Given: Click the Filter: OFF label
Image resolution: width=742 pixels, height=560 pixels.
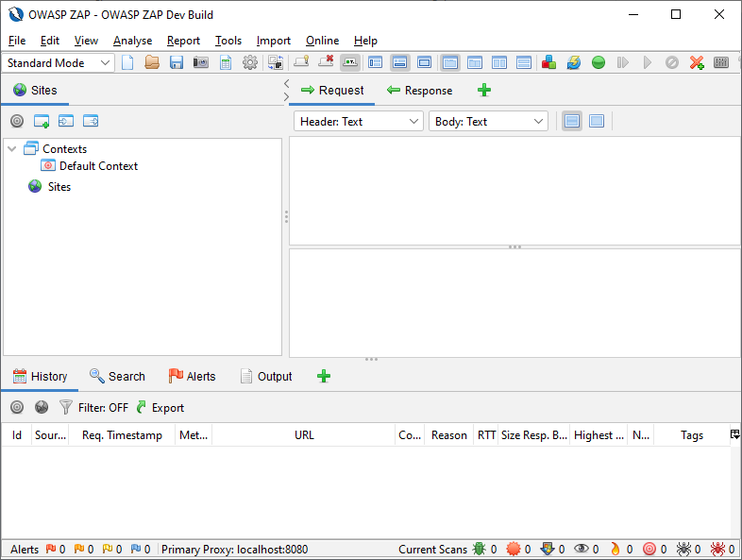Looking at the screenshot, I should pos(103,408).
